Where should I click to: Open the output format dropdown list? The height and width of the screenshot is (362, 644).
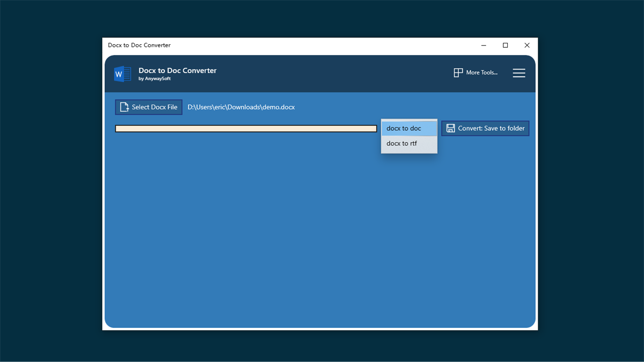[x=409, y=128]
